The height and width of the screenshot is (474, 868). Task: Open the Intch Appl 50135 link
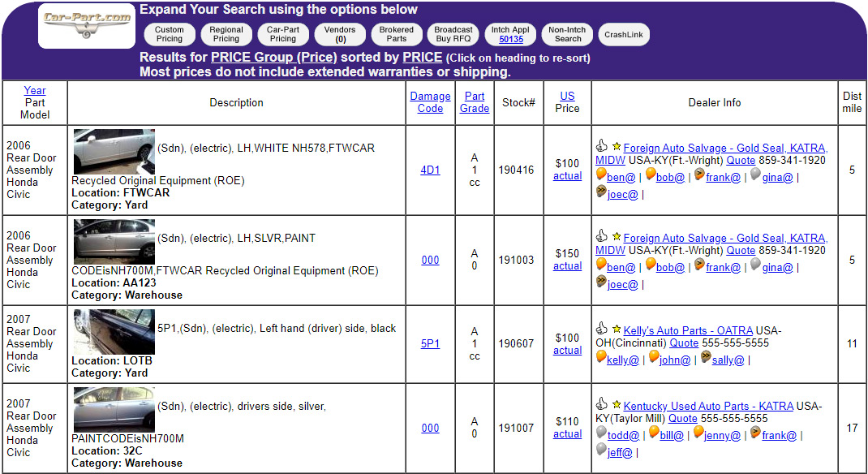click(x=510, y=39)
